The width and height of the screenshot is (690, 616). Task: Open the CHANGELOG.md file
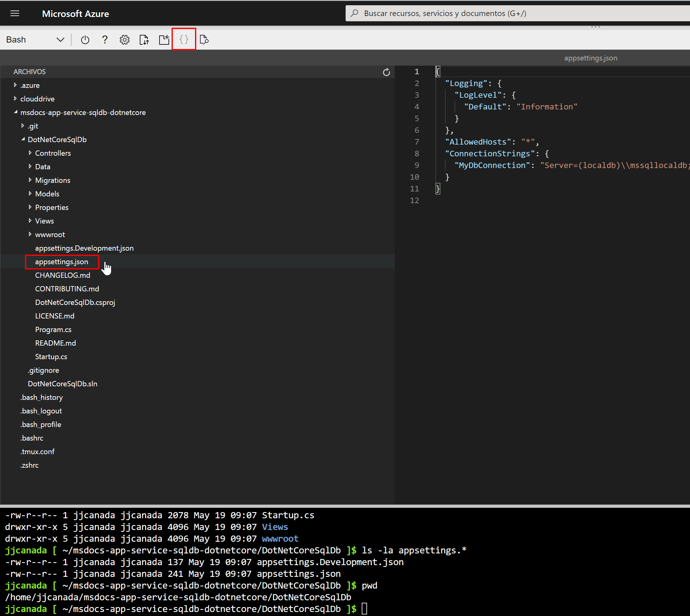62,275
